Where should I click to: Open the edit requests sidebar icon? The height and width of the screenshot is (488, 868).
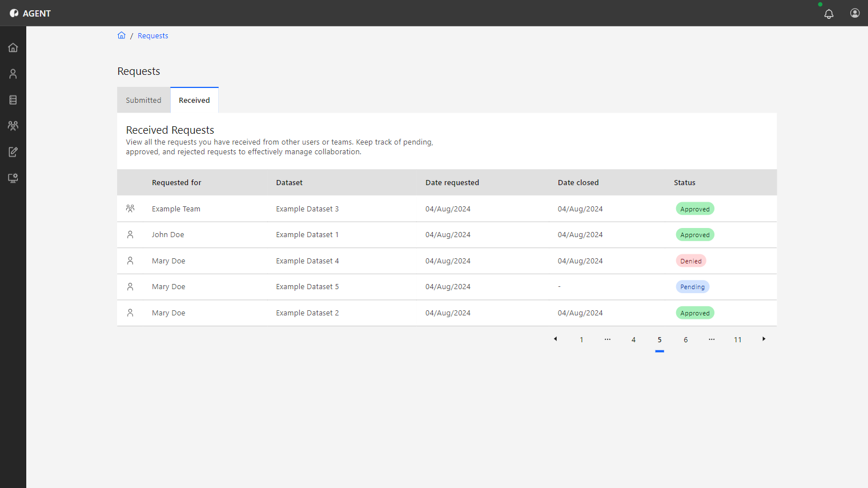click(x=13, y=152)
